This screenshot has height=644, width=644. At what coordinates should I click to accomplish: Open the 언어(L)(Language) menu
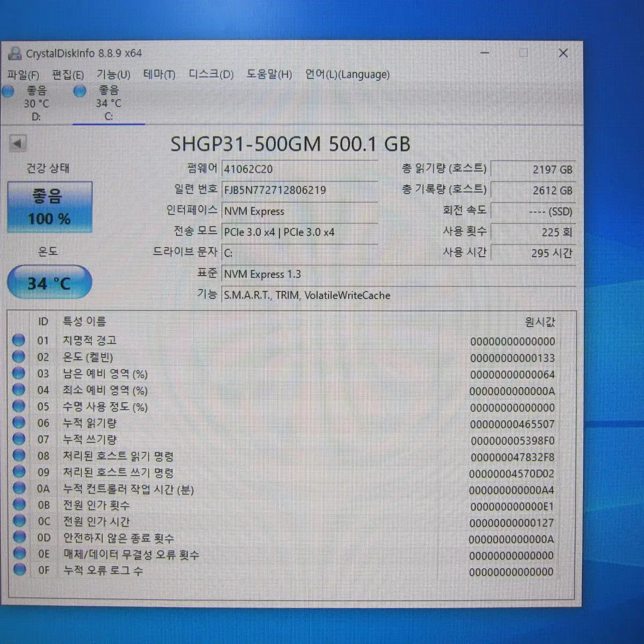[347, 74]
